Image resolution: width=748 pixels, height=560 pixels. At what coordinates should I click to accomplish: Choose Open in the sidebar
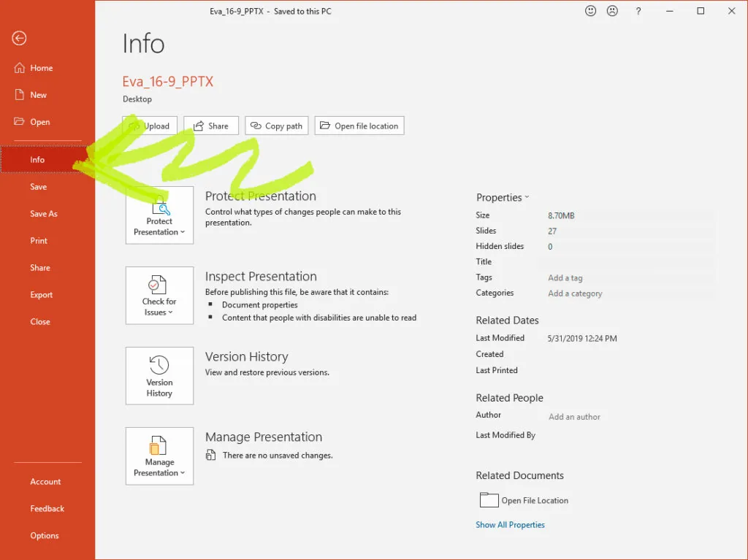(47, 122)
